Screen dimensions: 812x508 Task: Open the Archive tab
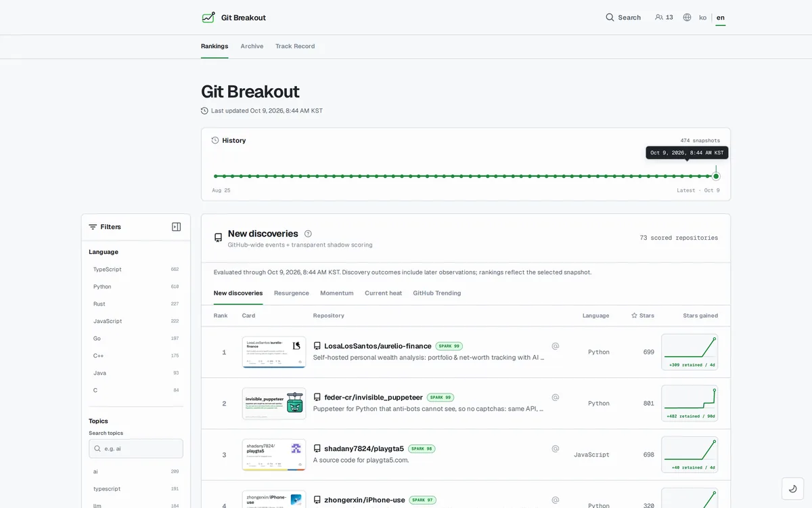[252, 46]
